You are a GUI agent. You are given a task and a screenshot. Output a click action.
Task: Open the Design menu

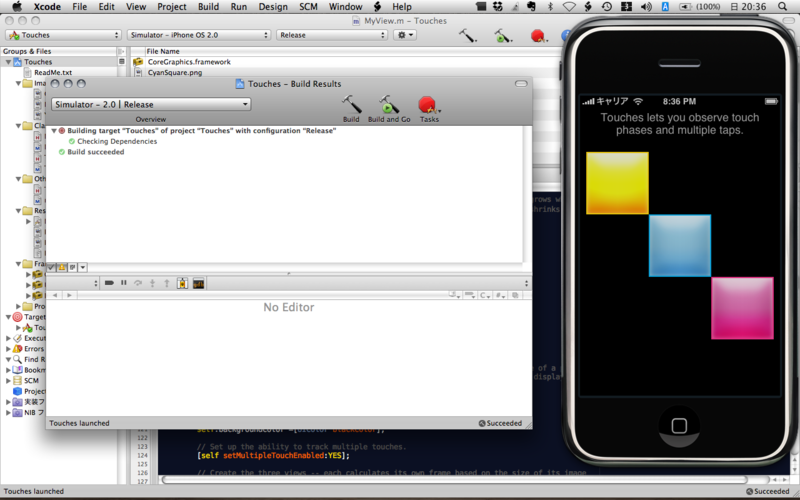273,7
